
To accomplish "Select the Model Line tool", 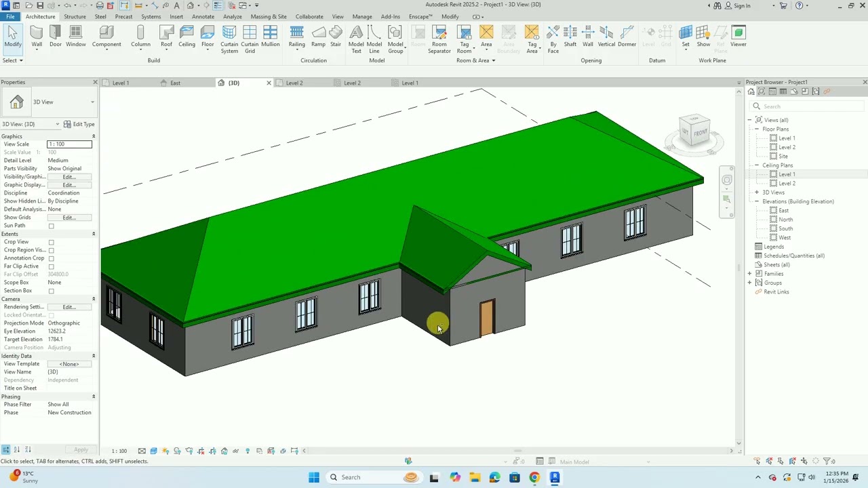I will (374, 39).
